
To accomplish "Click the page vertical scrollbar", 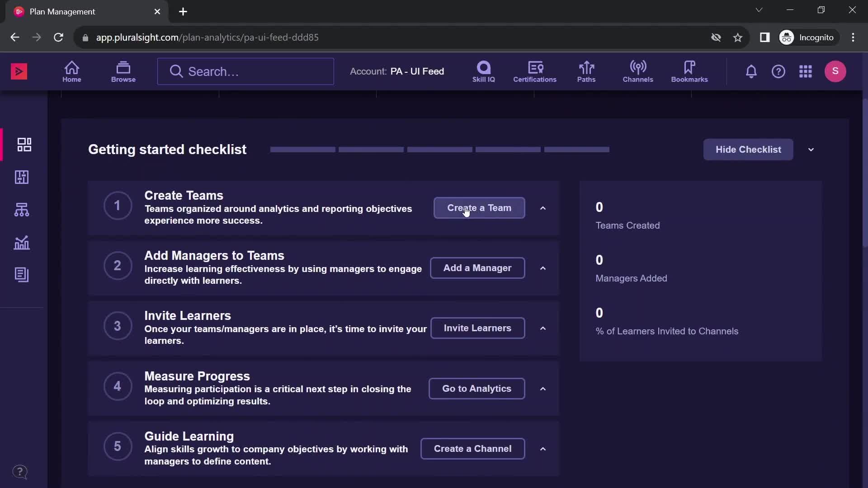I will pos(865,172).
